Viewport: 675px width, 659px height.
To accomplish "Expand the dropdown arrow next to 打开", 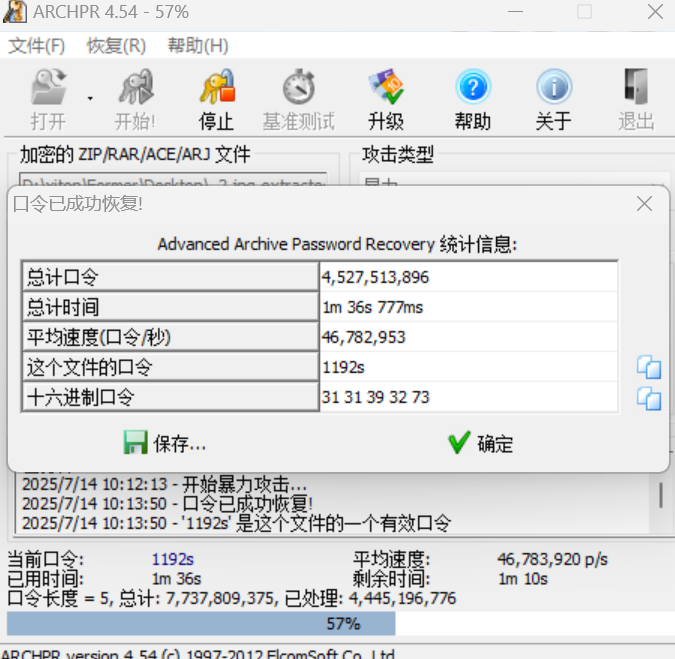I will 90,98.
